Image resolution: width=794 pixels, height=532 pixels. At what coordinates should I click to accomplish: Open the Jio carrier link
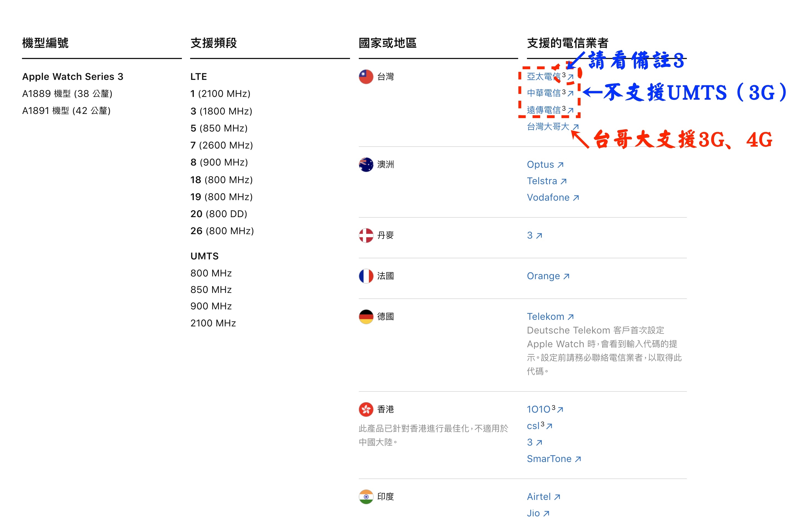(x=538, y=513)
